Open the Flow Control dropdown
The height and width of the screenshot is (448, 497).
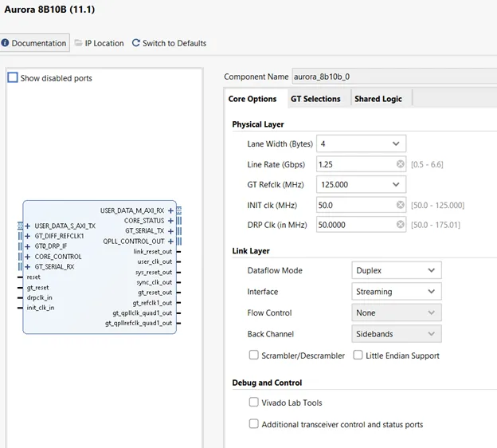click(397, 312)
